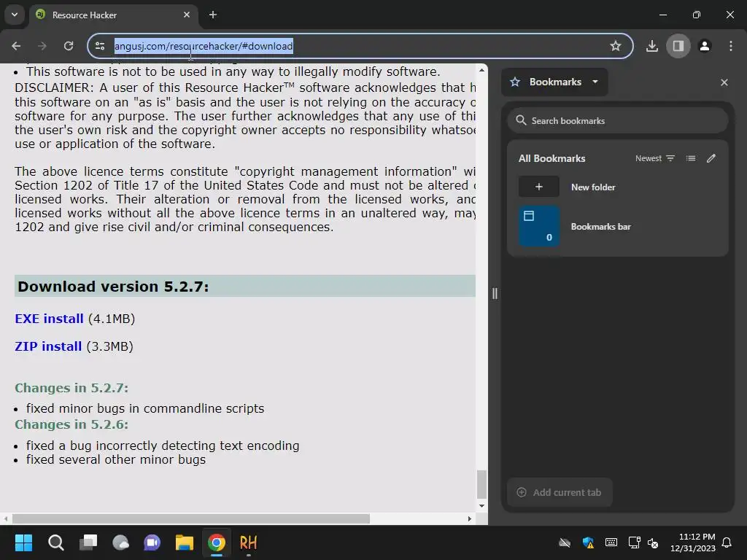
Task: Bookmark this tab with the star icon
Action: click(616, 46)
